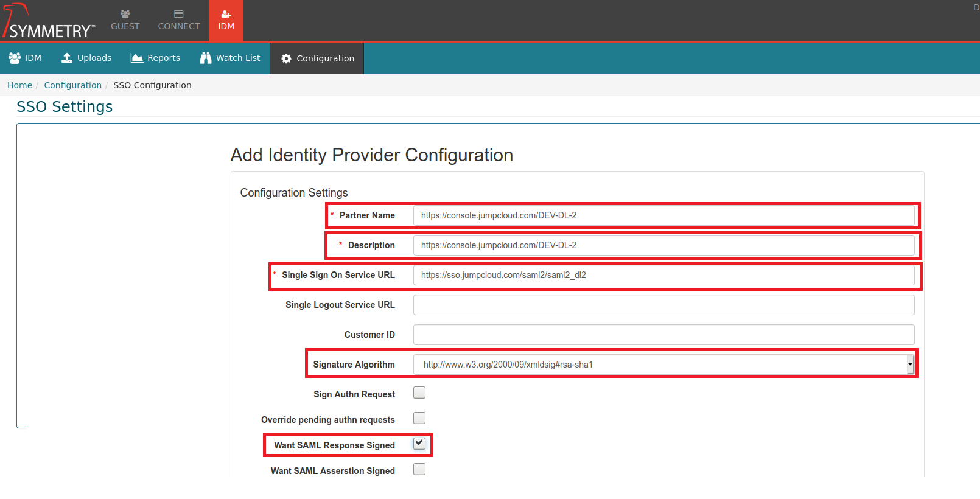Click the SSO Configuration breadcrumb text
Viewport: 980px width, 499px height.
tap(152, 85)
